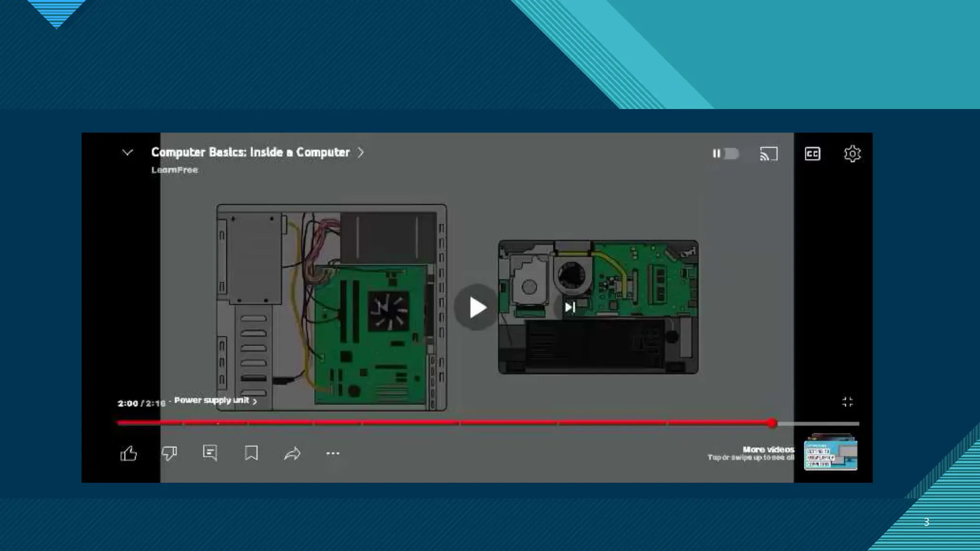Open the LearnFree channel link
Viewport: 980px width, 551px height.
(x=174, y=170)
